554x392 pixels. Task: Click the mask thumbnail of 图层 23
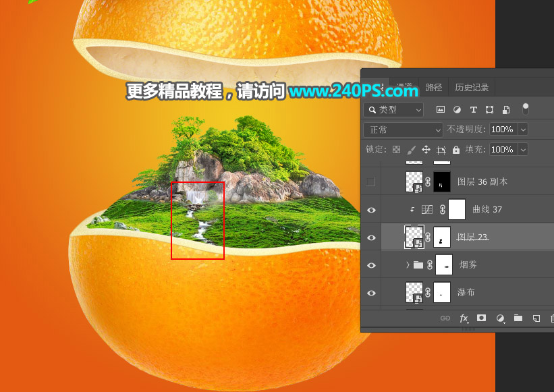(x=442, y=237)
